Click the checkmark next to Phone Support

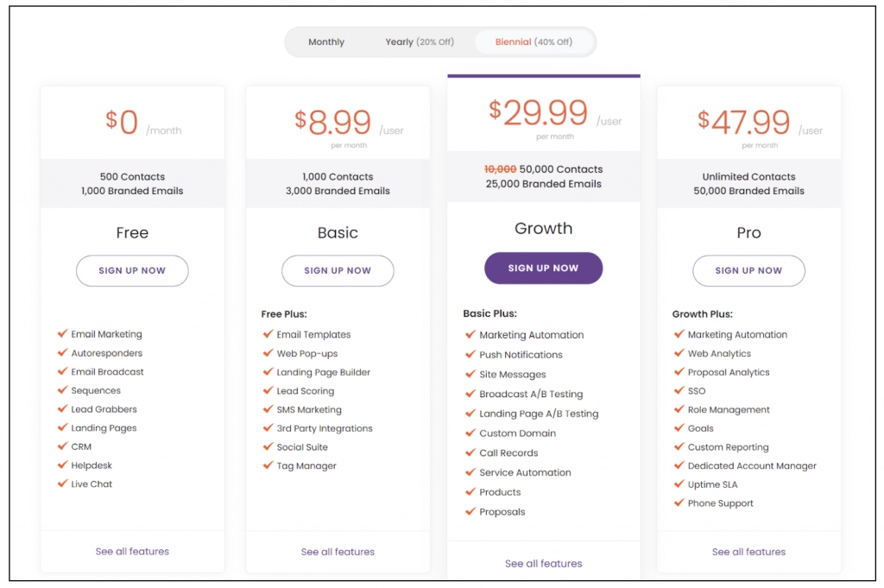(679, 503)
